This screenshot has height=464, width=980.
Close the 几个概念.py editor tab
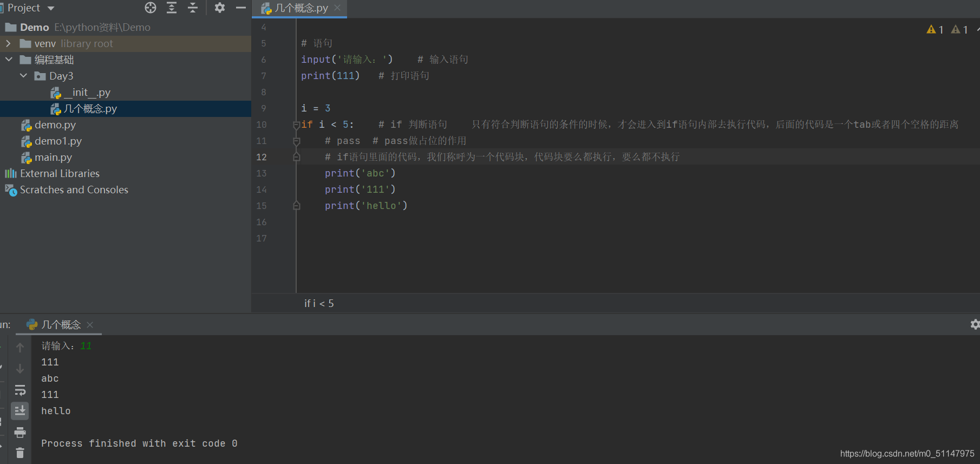(x=337, y=8)
